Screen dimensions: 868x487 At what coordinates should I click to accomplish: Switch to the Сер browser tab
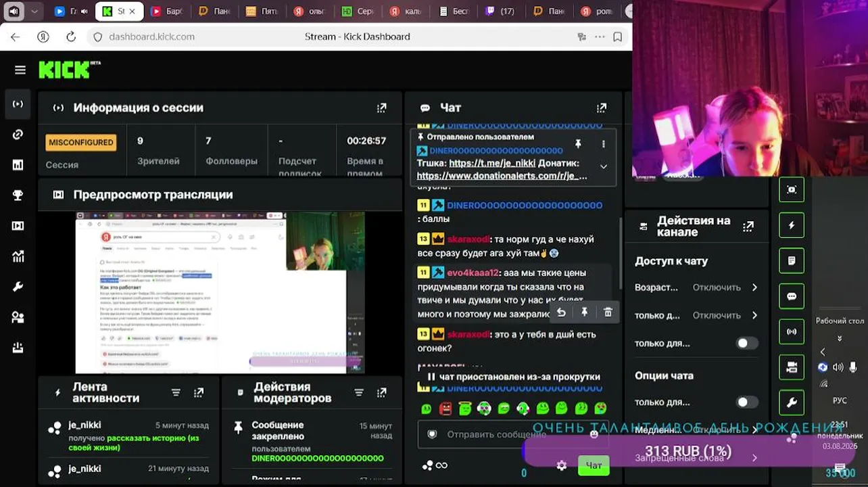tap(358, 11)
